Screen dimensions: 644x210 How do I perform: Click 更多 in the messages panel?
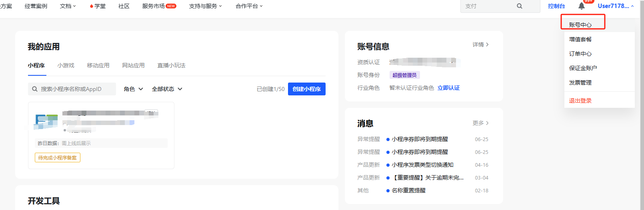[480, 123]
